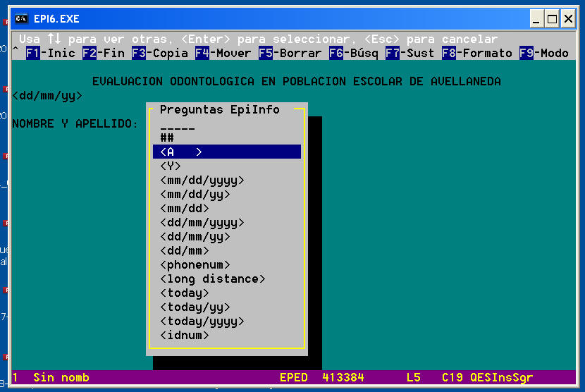The image size is (585, 392).
Task: Maximize the EPI6.EXE window
Action: pos(552,18)
